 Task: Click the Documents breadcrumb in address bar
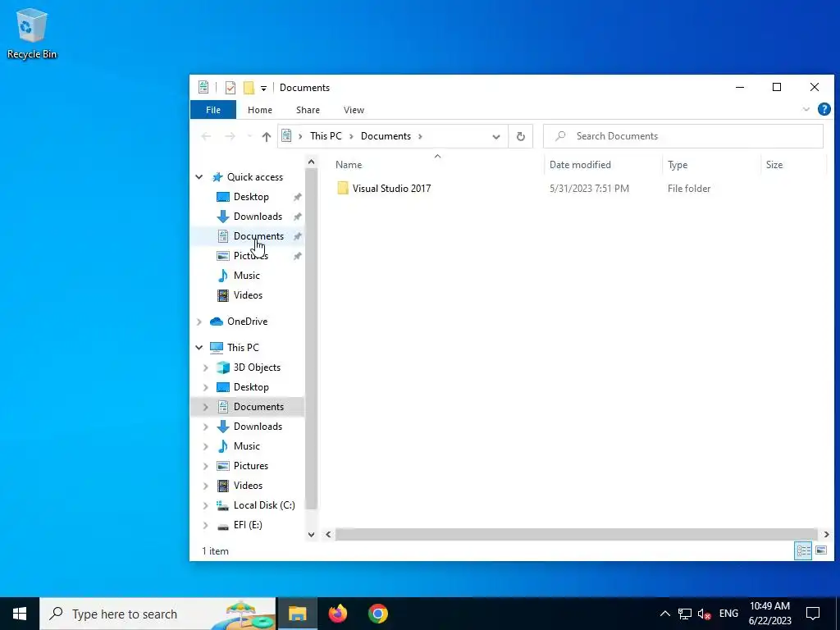point(386,136)
